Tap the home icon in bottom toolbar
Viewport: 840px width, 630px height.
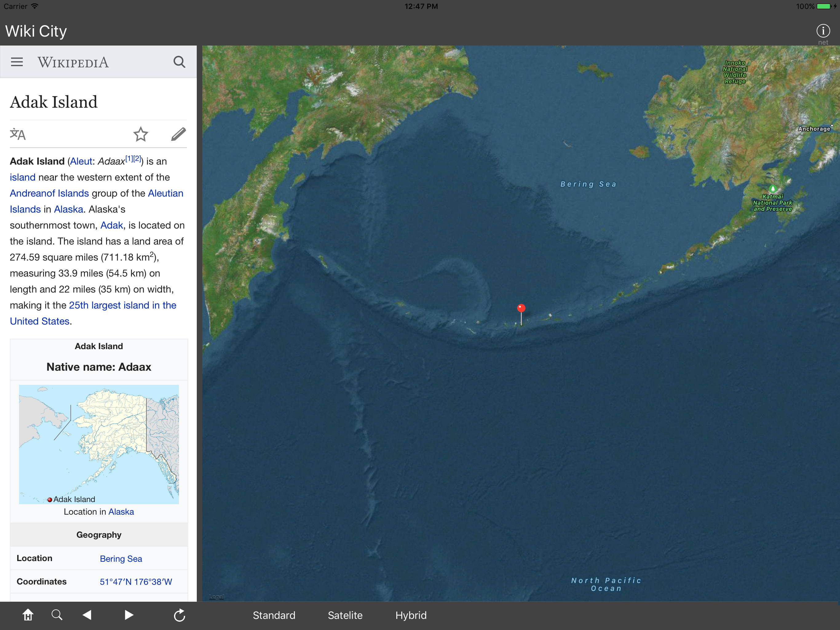click(28, 615)
